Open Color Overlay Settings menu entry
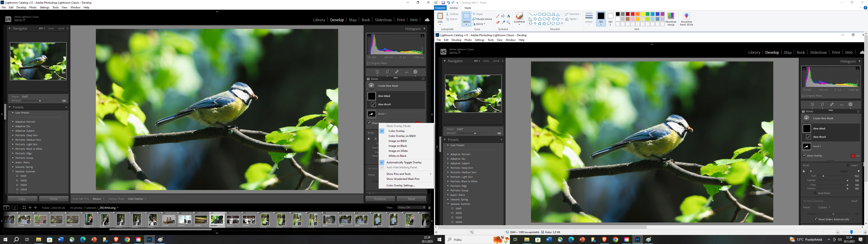This screenshot has height=244, width=868. click(401, 185)
